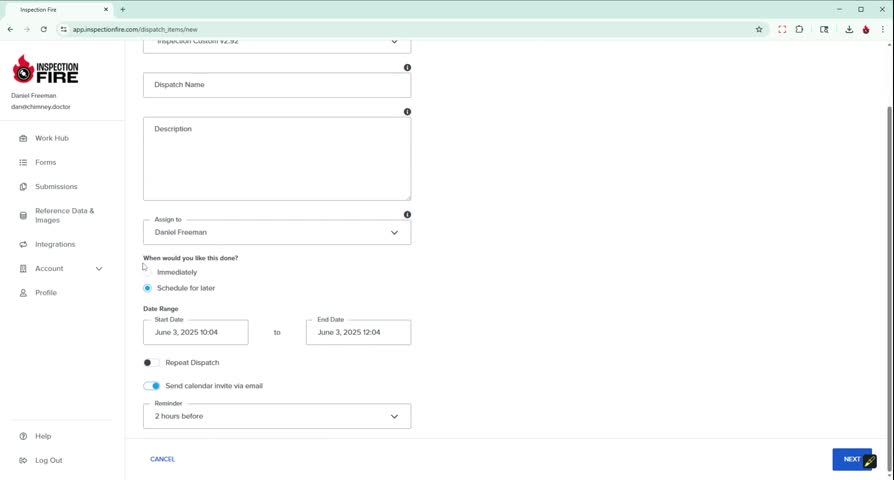894x480 pixels.
Task: Close the Inspection Fire tab
Action: (105, 10)
